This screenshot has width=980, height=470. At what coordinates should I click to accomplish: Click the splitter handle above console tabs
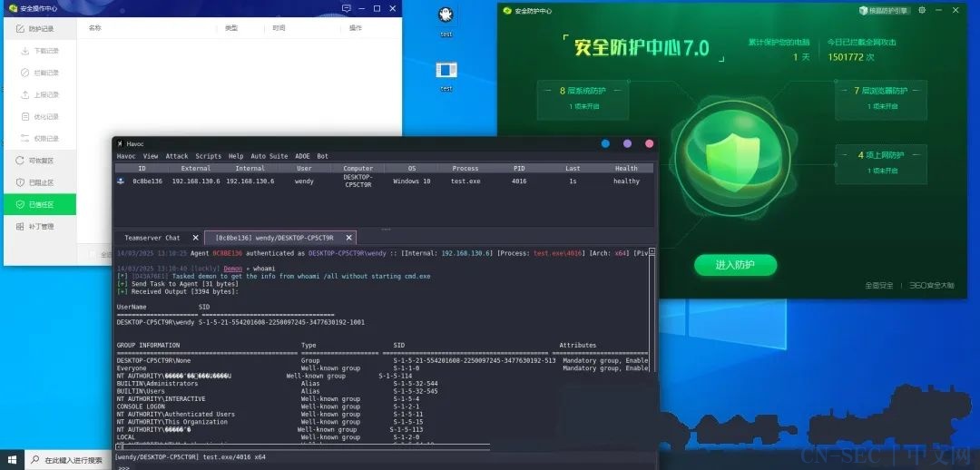tap(386, 229)
